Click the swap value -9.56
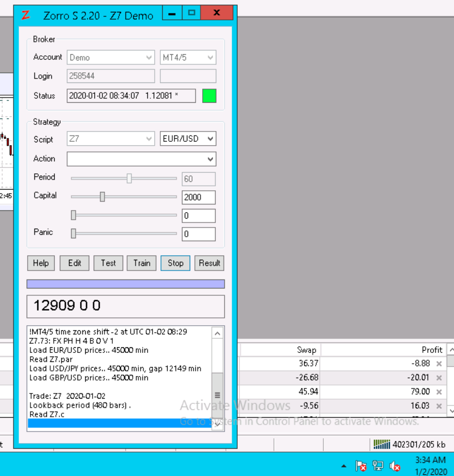 tap(309, 406)
